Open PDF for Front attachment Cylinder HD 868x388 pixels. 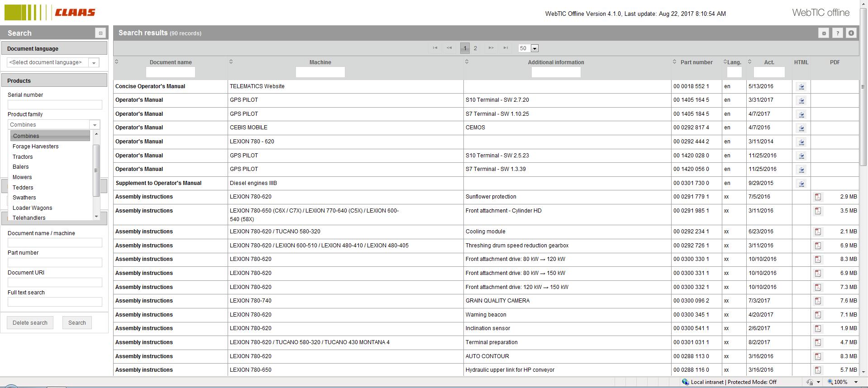[818, 211]
